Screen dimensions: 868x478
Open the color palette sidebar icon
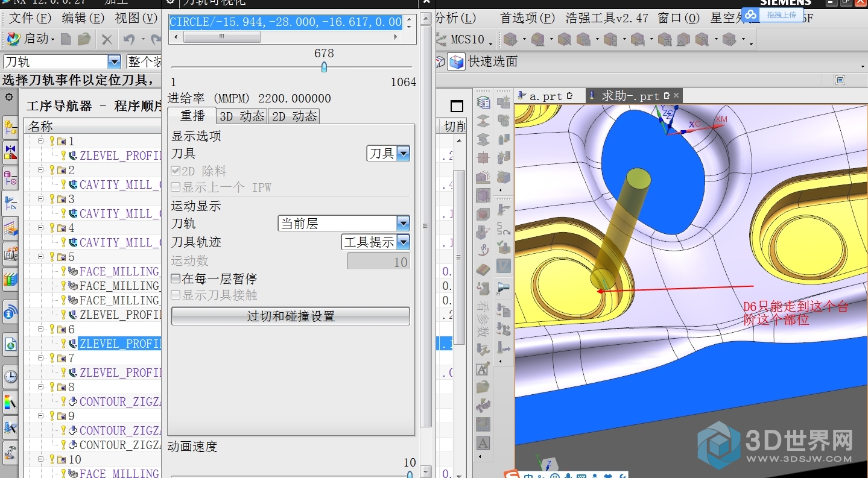(10, 402)
